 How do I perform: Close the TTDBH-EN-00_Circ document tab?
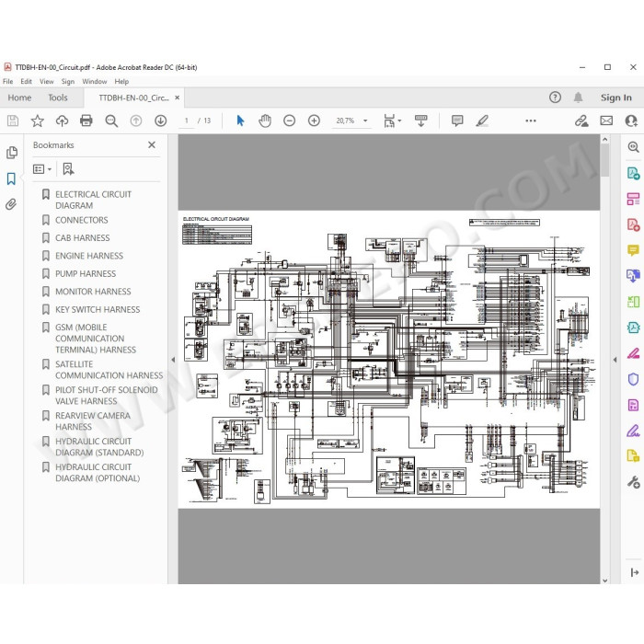(x=177, y=98)
